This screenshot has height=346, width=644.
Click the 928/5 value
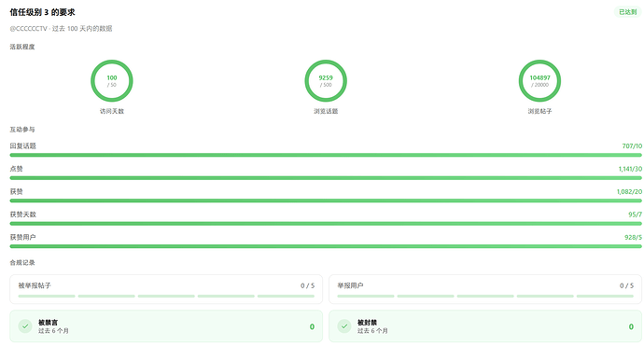(633, 237)
